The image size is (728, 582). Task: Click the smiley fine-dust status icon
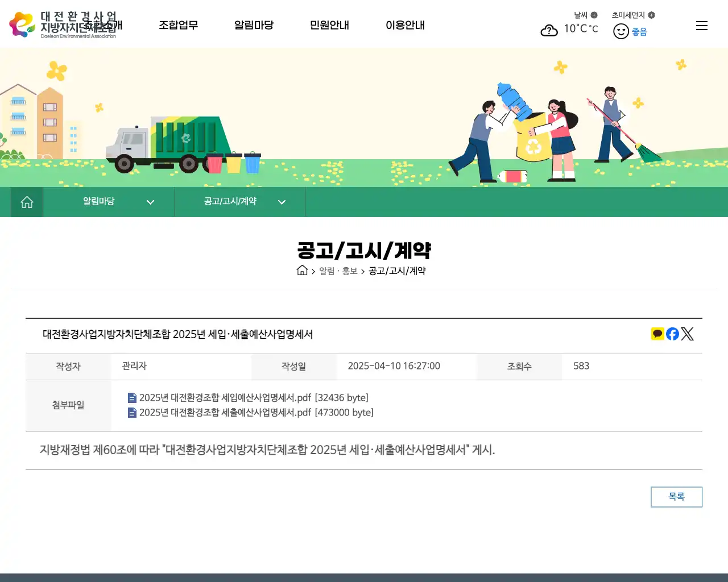[621, 31]
